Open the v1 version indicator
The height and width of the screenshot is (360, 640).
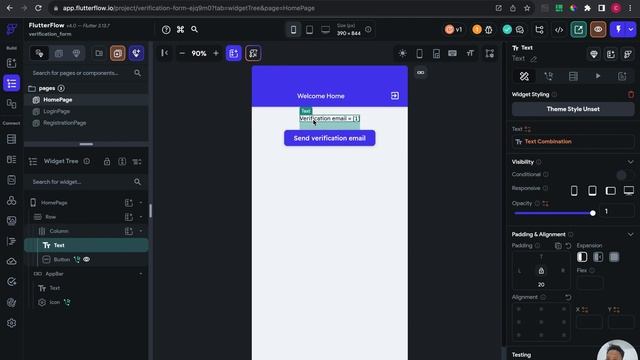tap(453, 29)
